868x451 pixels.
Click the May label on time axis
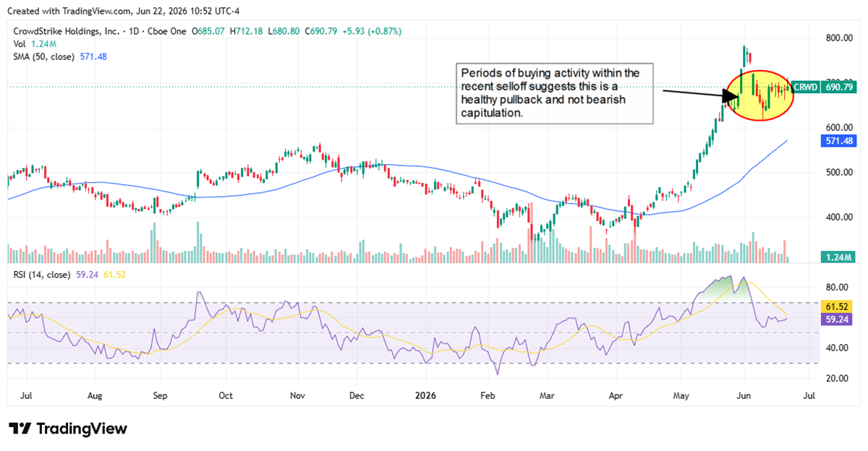[x=681, y=397]
